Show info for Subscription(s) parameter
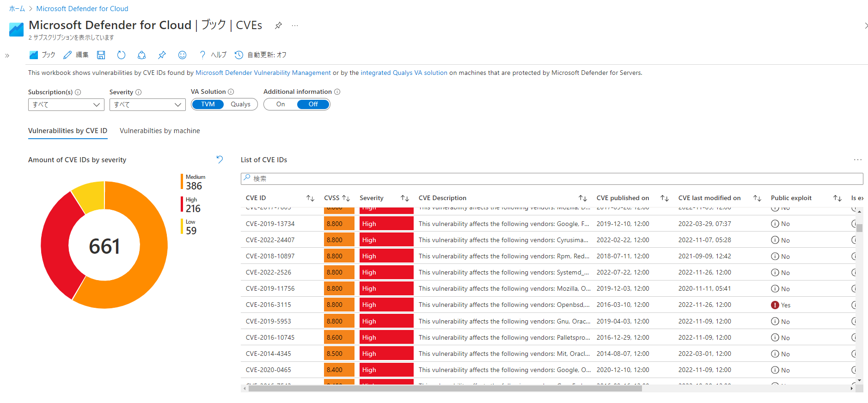 tap(78, 92)
